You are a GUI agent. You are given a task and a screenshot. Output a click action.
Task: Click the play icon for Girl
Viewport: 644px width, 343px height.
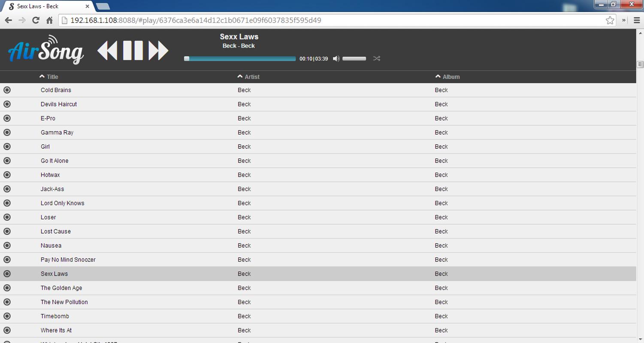(7, 147)
